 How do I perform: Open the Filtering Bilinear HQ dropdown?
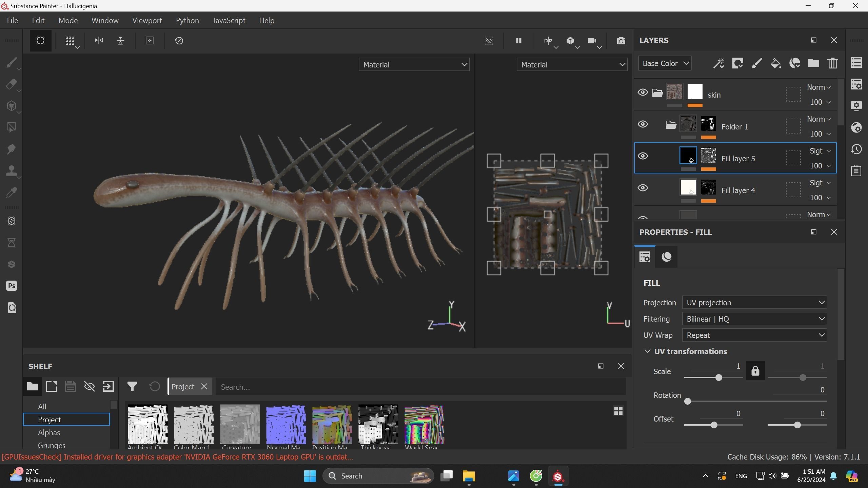click(754, 319)
